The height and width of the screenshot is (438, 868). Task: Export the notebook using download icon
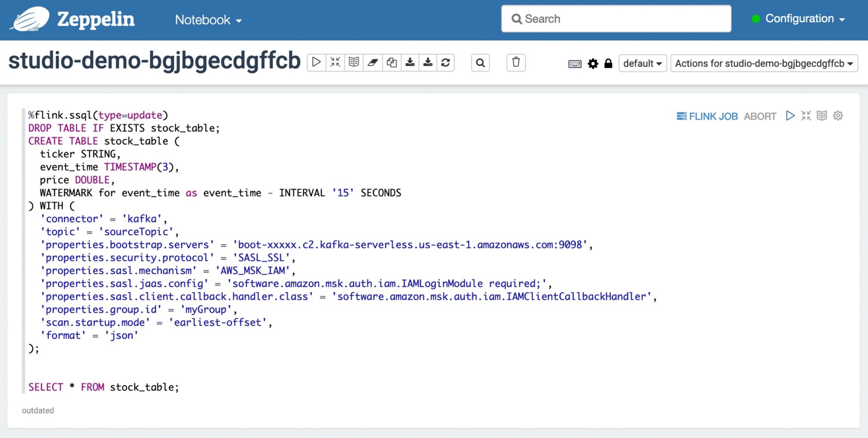[x=410, y=62]
